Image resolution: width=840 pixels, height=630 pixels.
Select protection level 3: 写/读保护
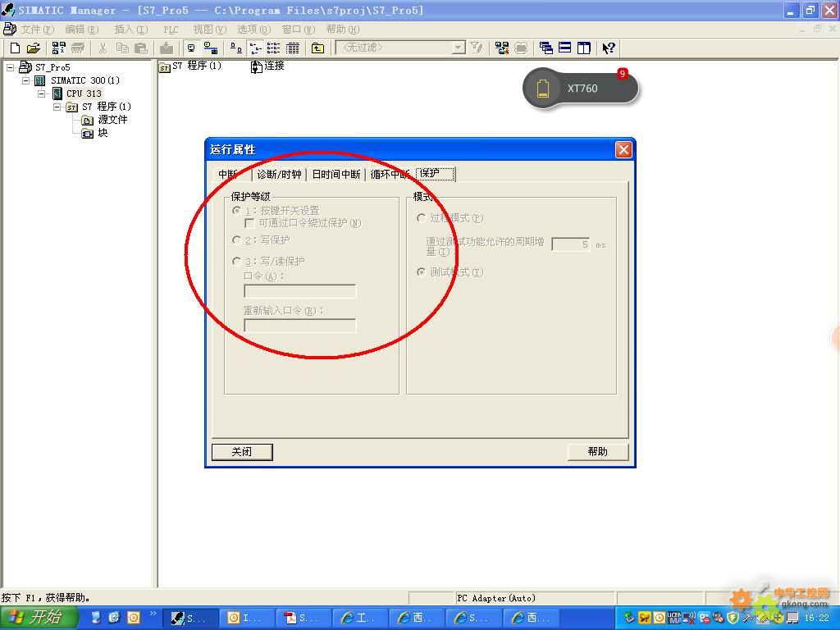point(236,262)
